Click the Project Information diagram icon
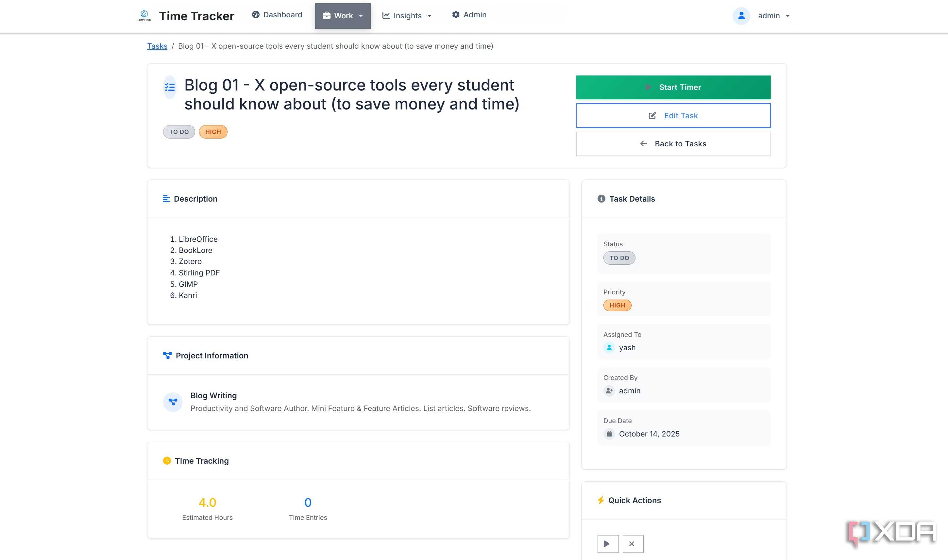Screen dimensions: 948x560 point(167,355)
